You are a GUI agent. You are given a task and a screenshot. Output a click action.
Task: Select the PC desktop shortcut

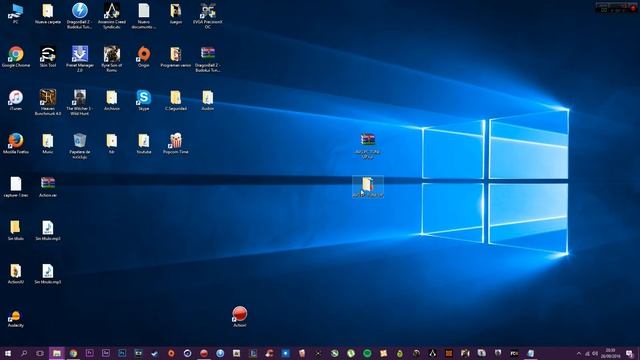[16, 13]
